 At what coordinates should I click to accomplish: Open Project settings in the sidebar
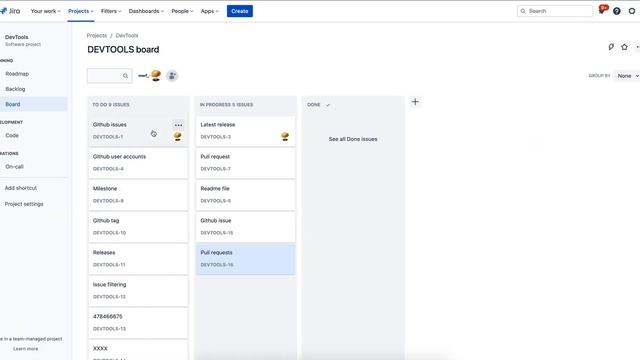point(24,204)
